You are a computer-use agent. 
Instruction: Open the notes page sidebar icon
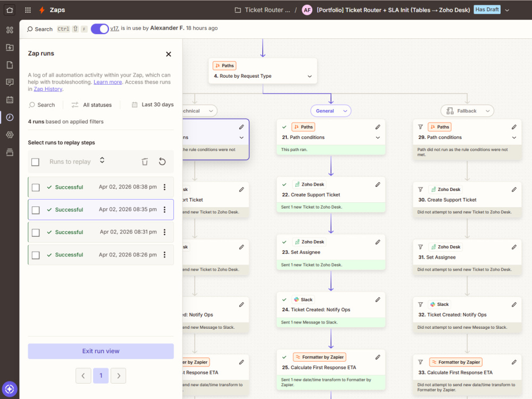click(10, 65)
